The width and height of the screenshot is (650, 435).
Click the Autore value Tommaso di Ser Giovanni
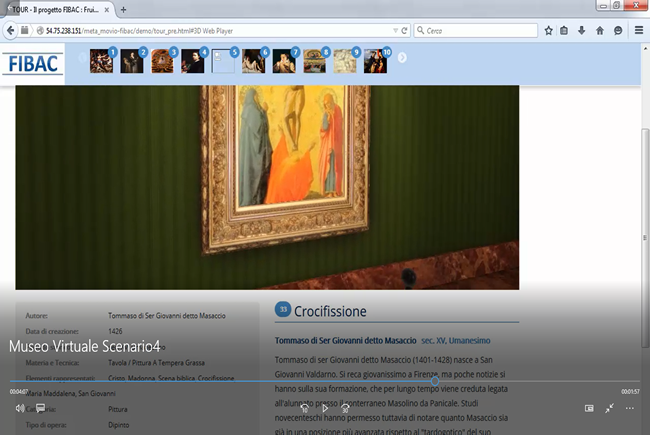[x=167, y=316]
